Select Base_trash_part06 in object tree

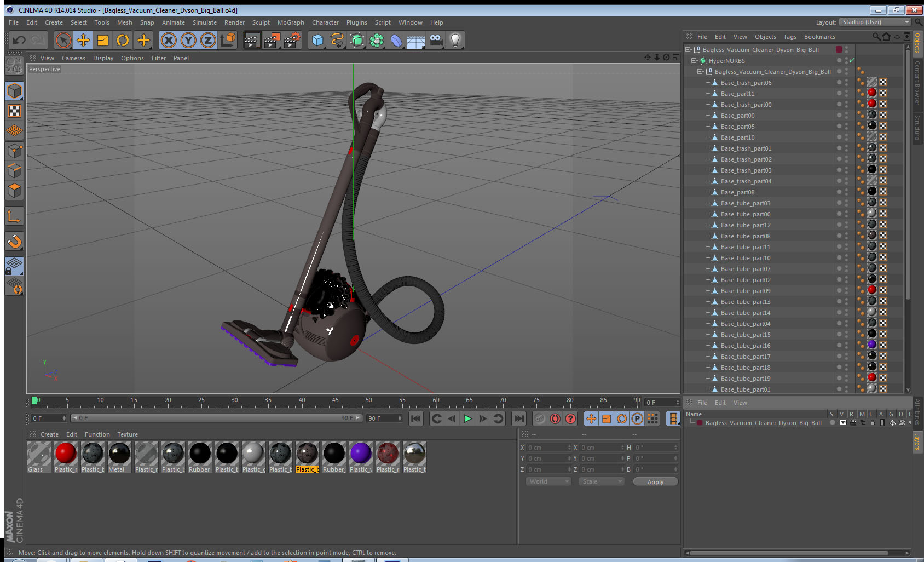[x=746, y=83]
